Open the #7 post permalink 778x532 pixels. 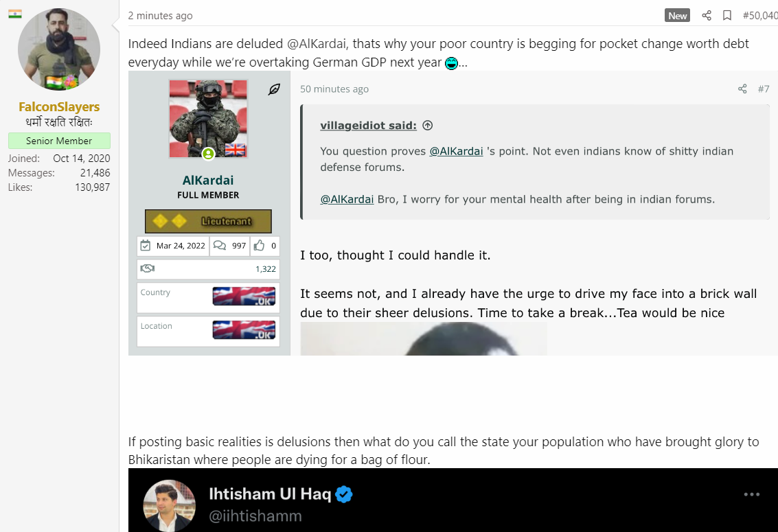(764, 89)
